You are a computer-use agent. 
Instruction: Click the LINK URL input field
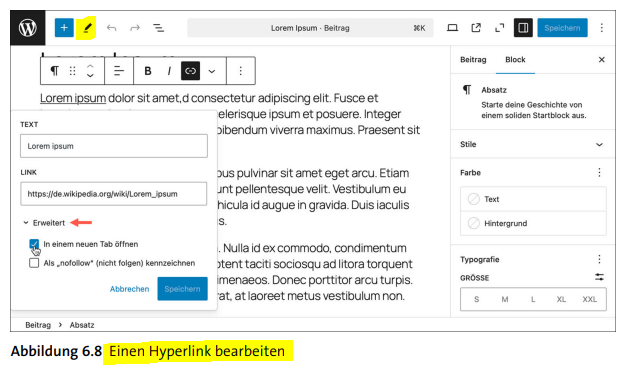(114, 194)
